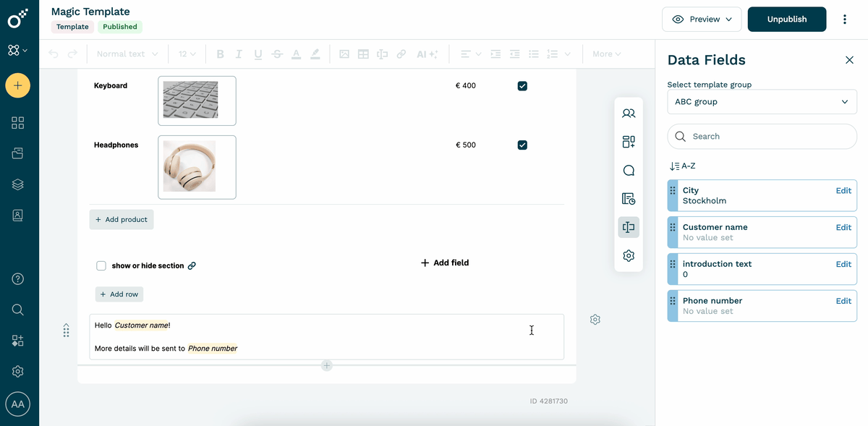
Task: Uncheck the Headphones product checkbox
Action: (x=522, y=145)
